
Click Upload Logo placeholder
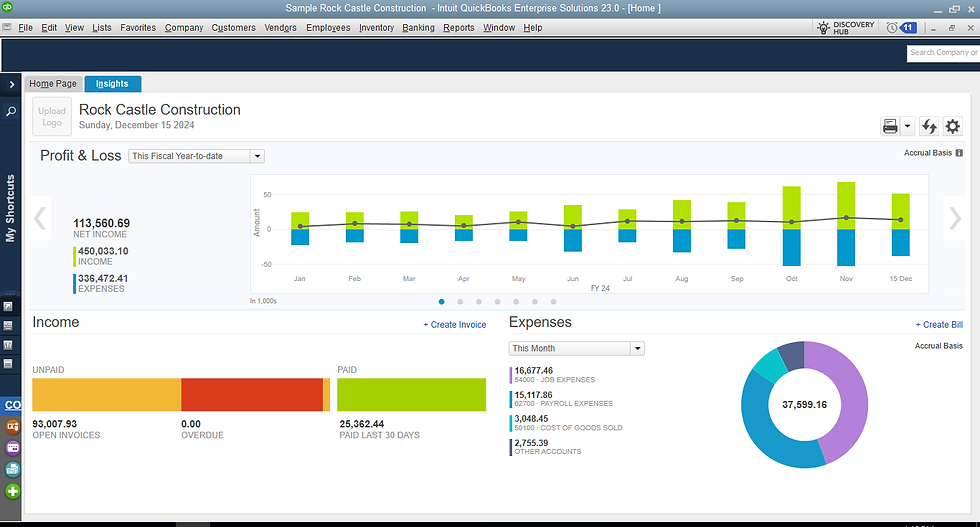click(x=52, y=116)
